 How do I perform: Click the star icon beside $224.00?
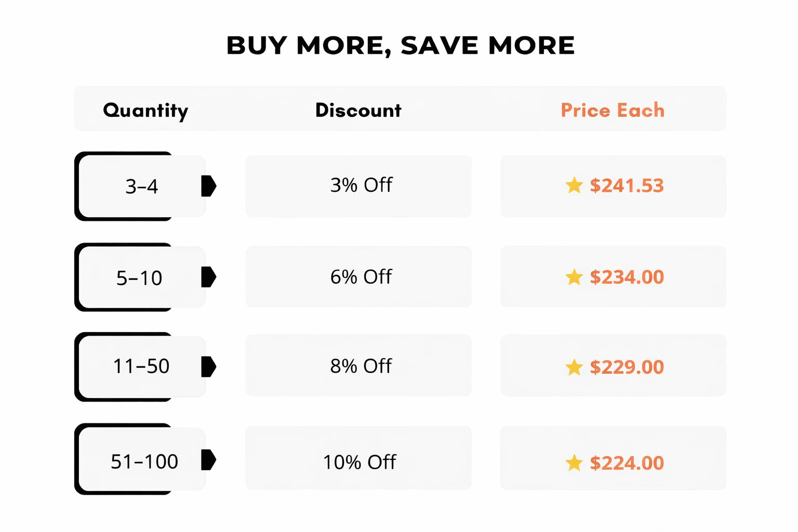pyautogui.click(x=574, y=462)
